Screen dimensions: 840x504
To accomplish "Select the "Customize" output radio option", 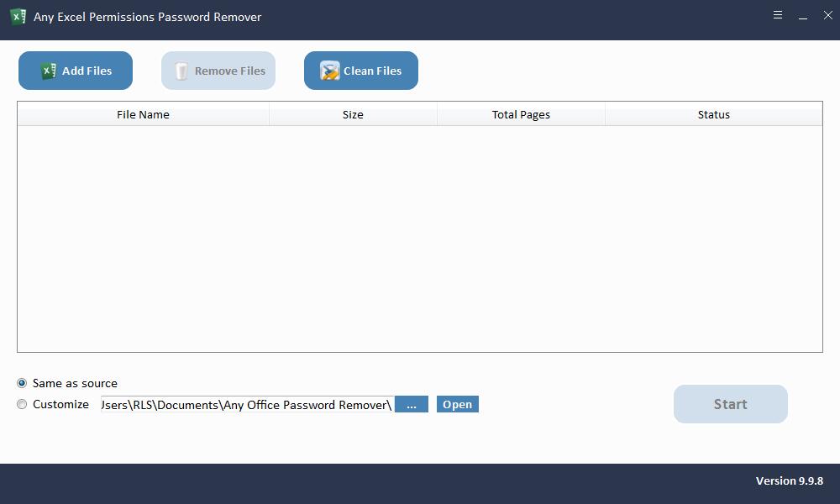I will pos(21,404).
